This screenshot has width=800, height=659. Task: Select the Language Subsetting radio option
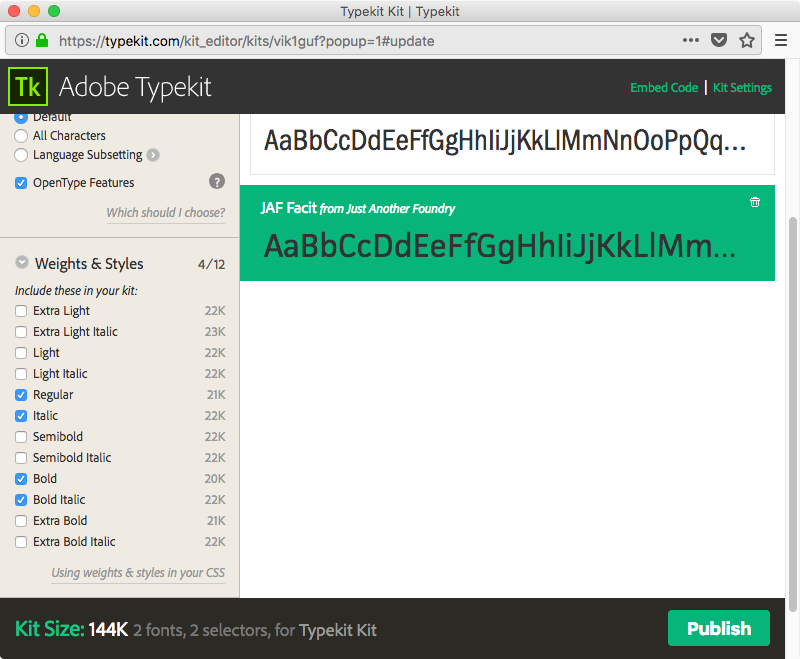pos(21,155)
